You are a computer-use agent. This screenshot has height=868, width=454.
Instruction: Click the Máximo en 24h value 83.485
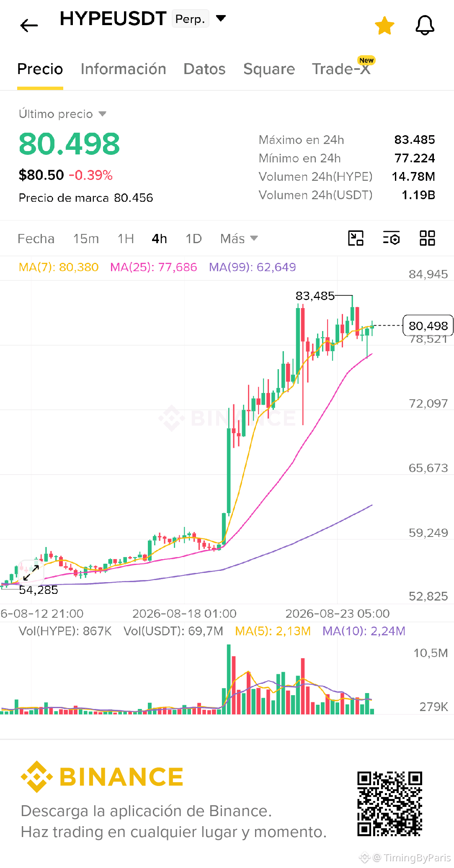pyautogui.click(x=415, y=140)
